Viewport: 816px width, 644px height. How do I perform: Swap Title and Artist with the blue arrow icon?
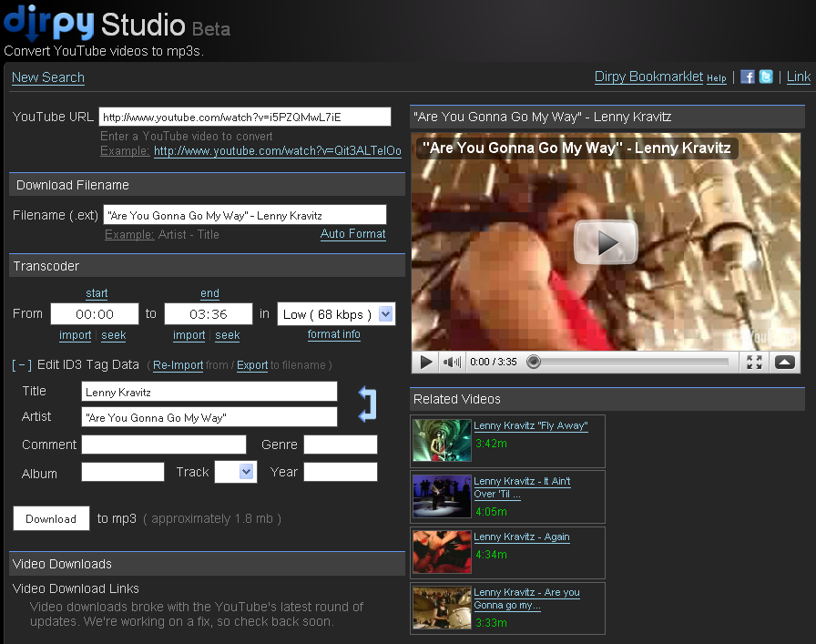(x=367, y=404)
